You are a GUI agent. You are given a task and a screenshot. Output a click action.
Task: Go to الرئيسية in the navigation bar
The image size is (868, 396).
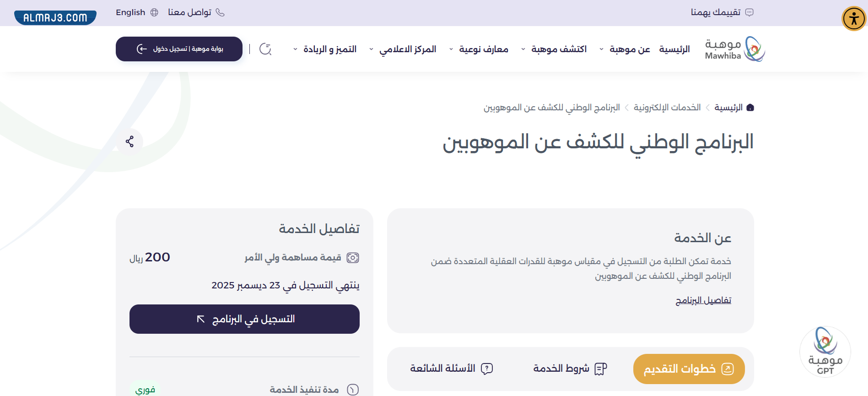[x=674, y=49]
